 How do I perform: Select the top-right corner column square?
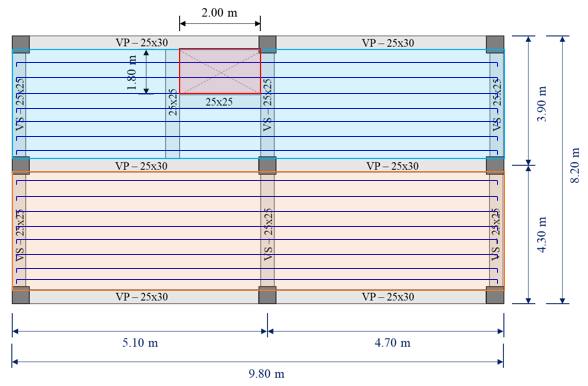pyautogui.click(x=495, y=45)
